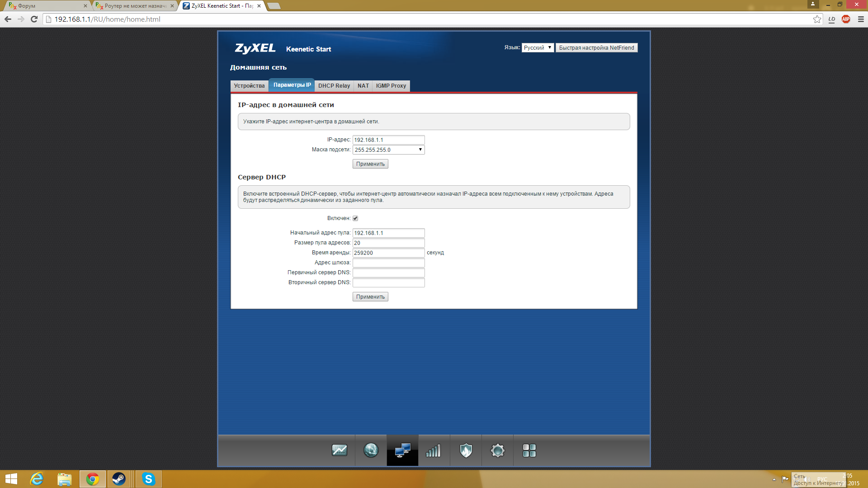The height and width of the screenshot is (488, 868).
Task: Reload the page in Chrome
Action: (34, 19)
